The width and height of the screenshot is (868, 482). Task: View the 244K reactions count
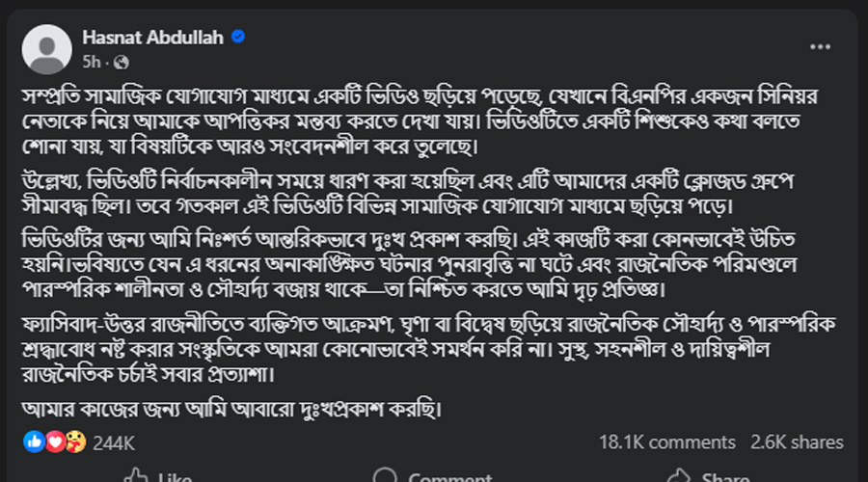[x=114, y=442]
